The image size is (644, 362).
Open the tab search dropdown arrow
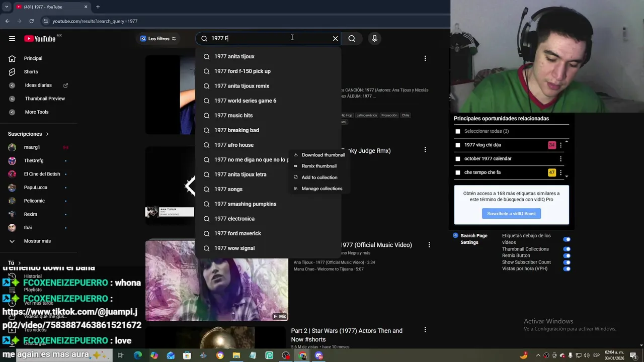(7, 7)
